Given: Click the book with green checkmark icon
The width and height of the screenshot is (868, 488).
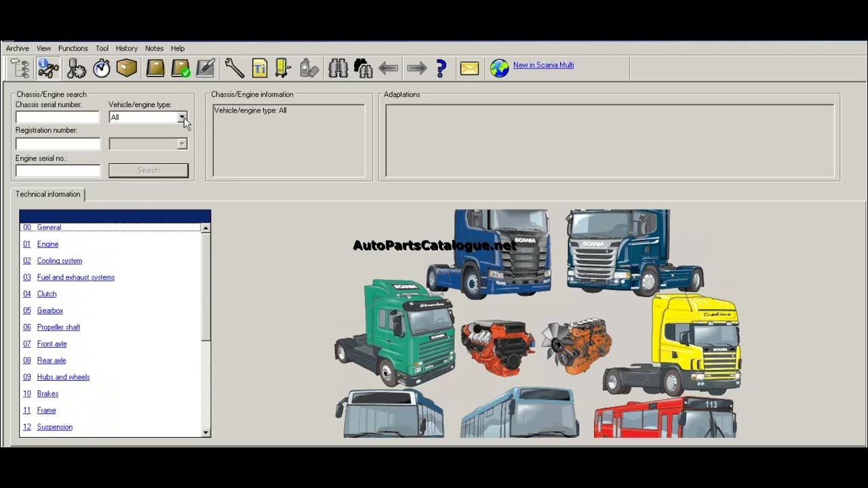Looking at the screenshot, I should 181,68.
